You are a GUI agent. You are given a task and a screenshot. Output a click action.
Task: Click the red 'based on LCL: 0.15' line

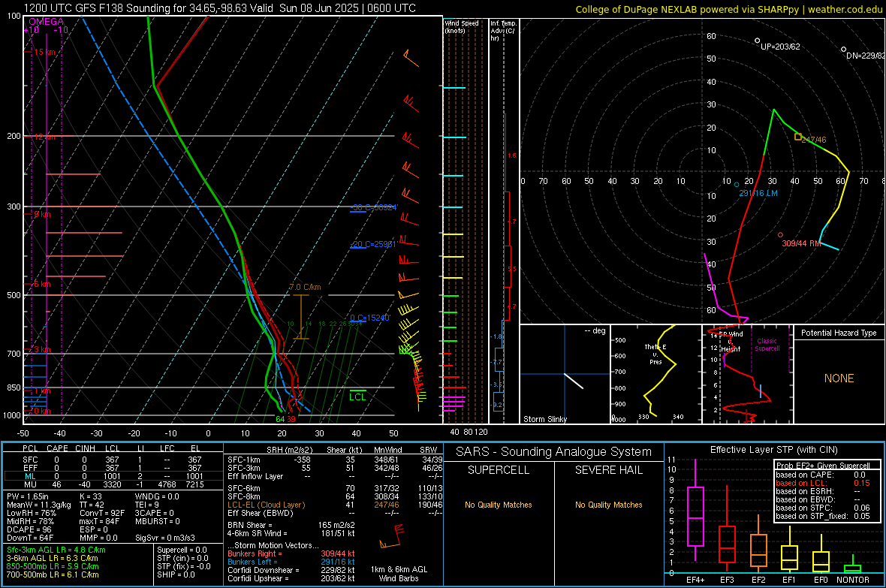[x=823, y=483]
